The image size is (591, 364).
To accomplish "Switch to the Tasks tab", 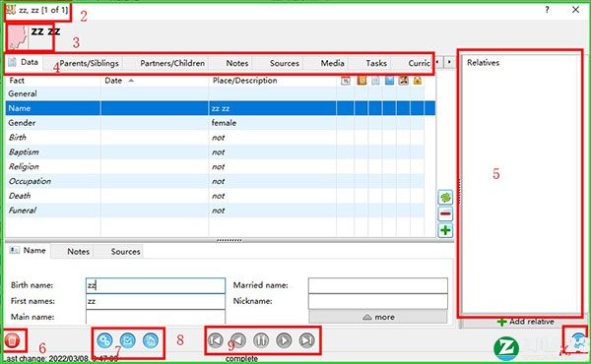I will point(376,63).
